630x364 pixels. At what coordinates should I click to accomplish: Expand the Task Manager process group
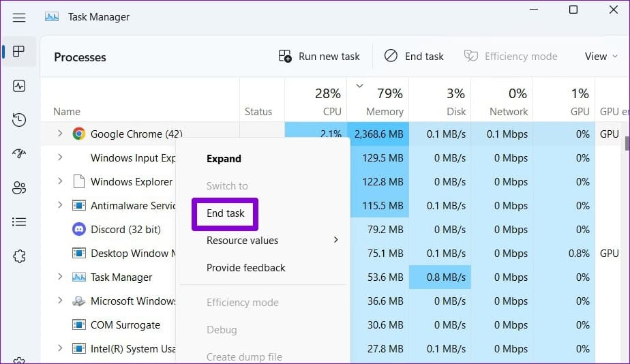[60, 277]
